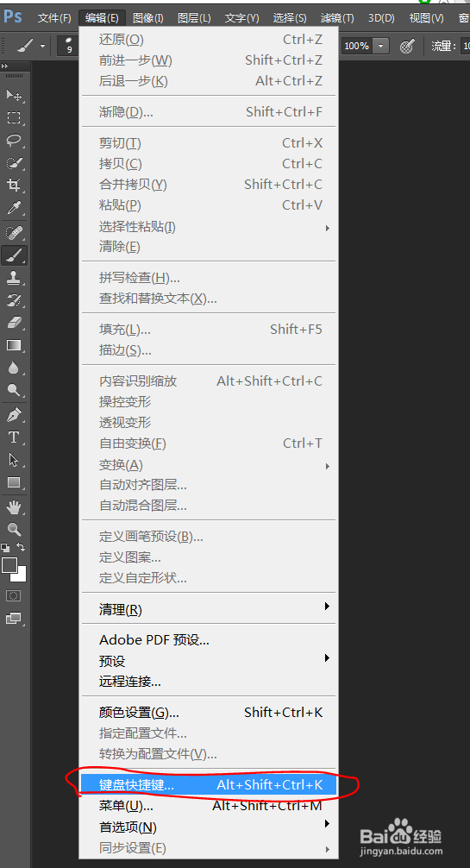Open the 文件(F) menu
The height and width of the screenshot is (868, 470).
pyautogui.click(x=54, y=18)
